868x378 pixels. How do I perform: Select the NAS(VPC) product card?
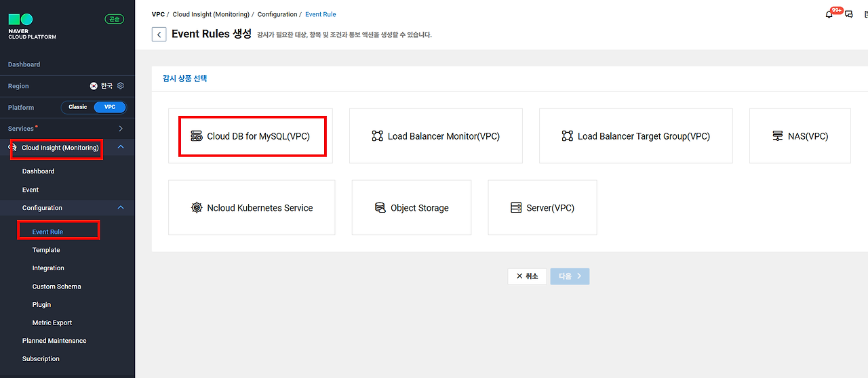click(800, 136)
